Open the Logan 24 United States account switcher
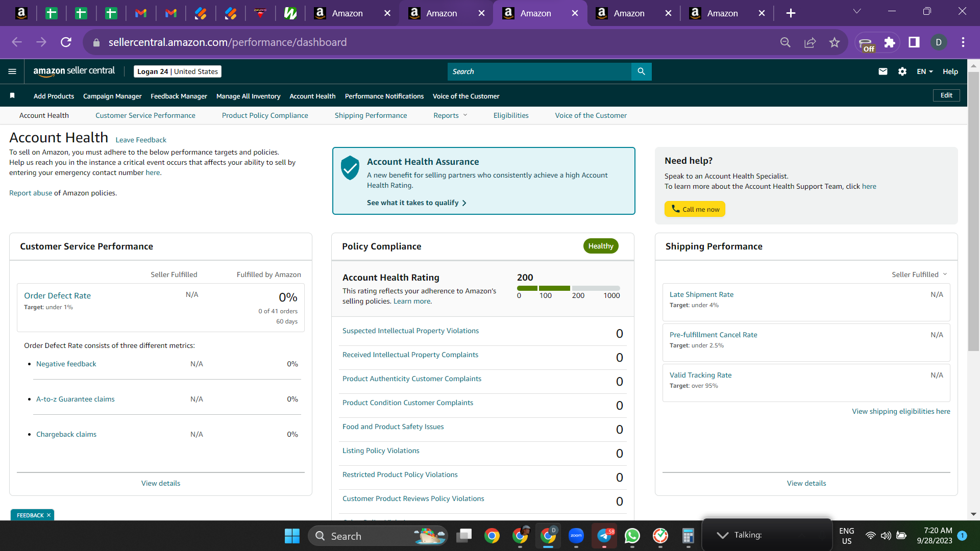Viewport: 980px width, 551px height. (x=178, y=71)
